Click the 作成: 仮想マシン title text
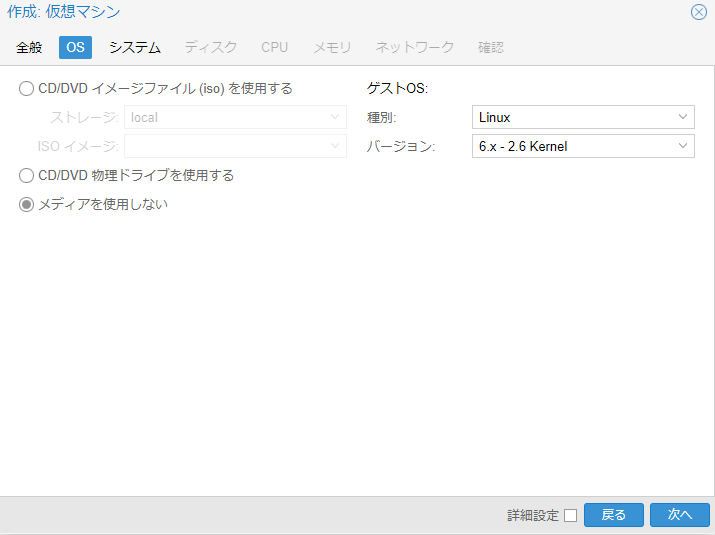Viewport: 715px width, 535px height. 63,12
